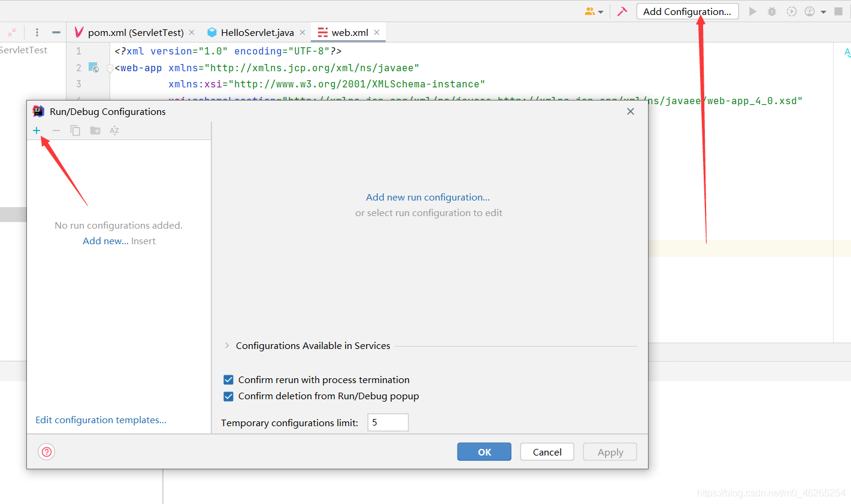This screenshot has width=851, height=504.
Task: Close the web.xml tab
Action: (377, 32)
